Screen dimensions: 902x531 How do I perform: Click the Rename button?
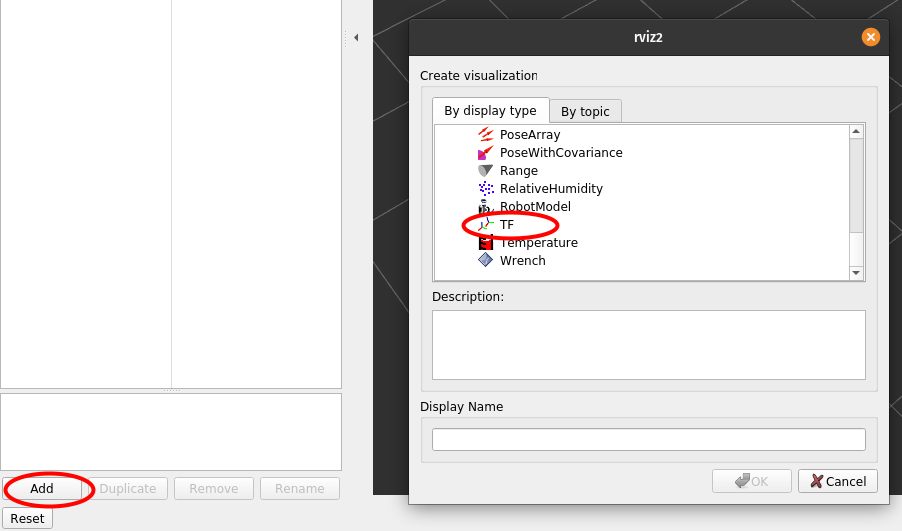tap(299, 488)
